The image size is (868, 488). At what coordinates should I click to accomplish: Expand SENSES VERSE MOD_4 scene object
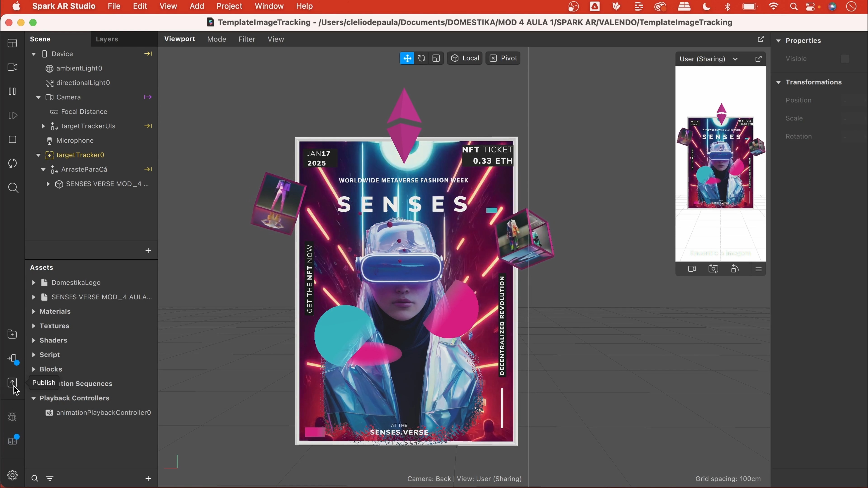[48, 184]
